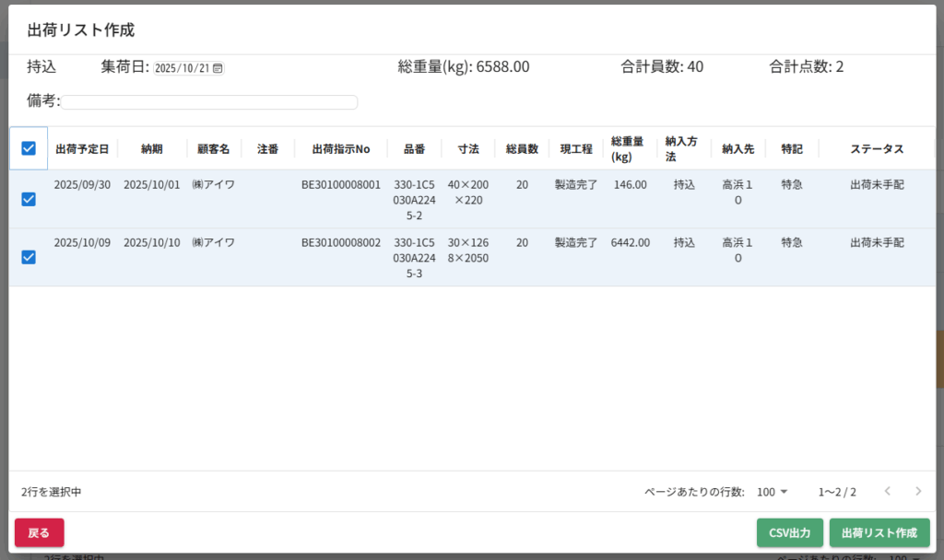Uncheck the row with BE30100008001
The image size is (944, 560).
click(x=29, y=199)
